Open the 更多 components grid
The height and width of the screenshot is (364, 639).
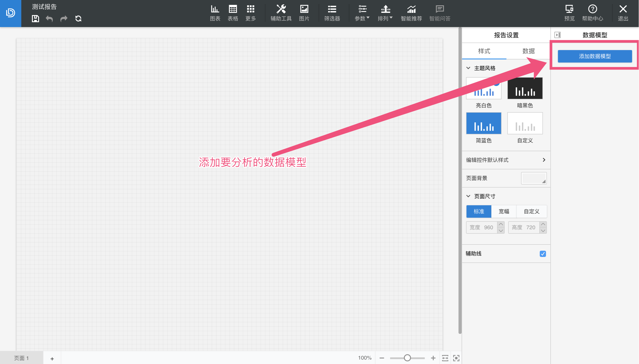250,13
